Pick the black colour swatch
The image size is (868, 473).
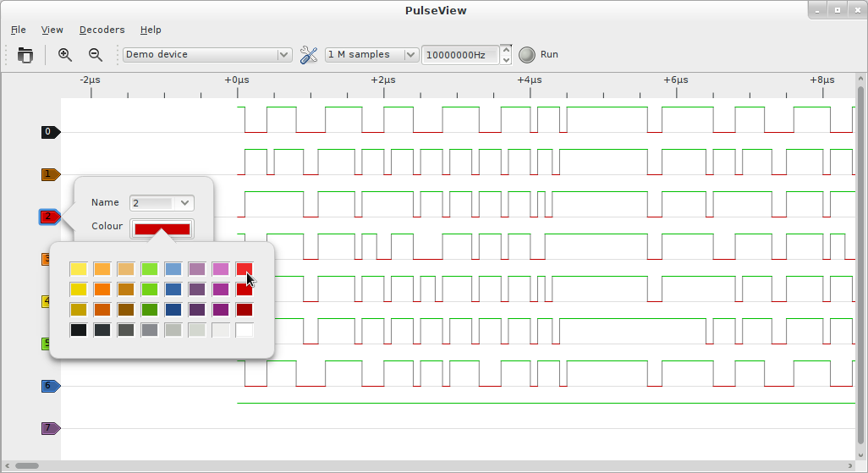[x=78, y=330]
